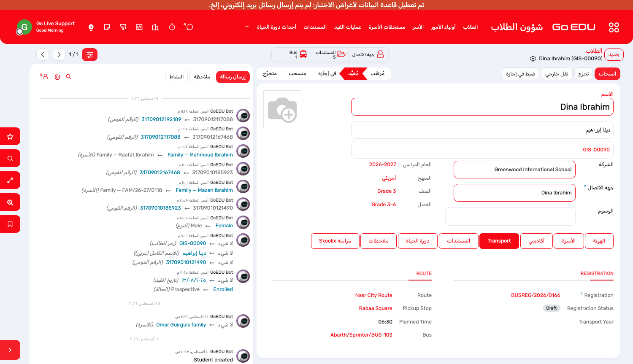Open the code developer tools icon

pyautogui.click(x=139, y=27)
